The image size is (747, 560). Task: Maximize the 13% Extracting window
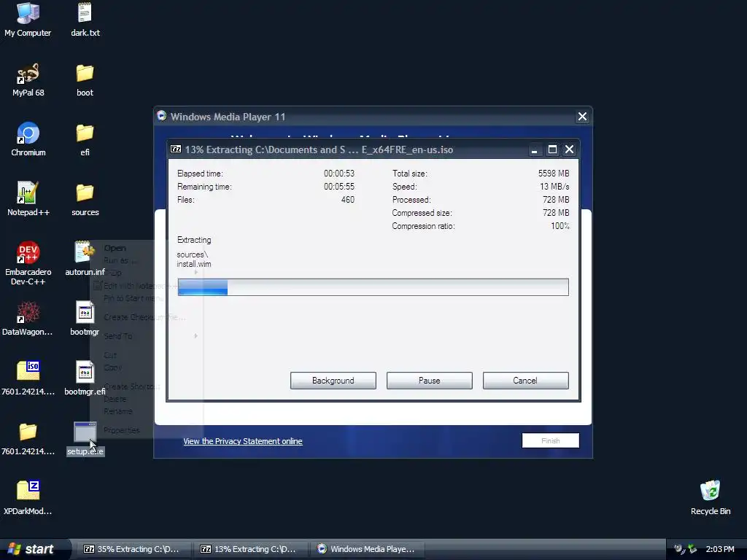coord(552,149)
